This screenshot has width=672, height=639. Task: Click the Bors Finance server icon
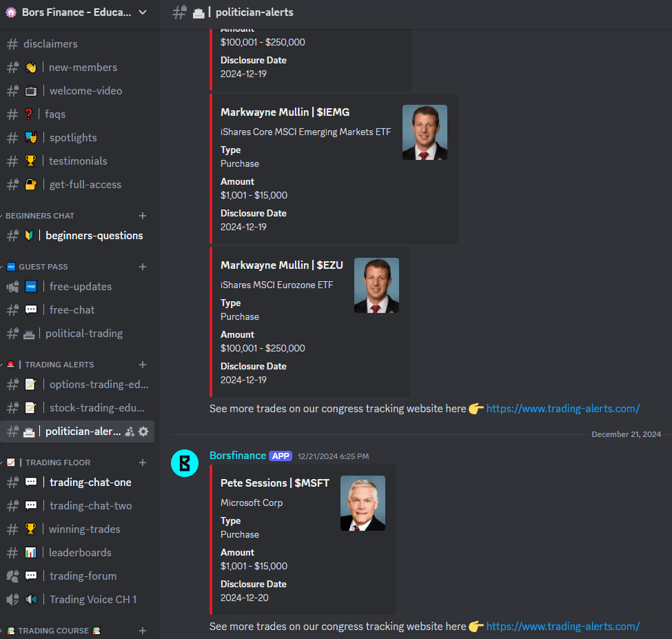[11, 12]
